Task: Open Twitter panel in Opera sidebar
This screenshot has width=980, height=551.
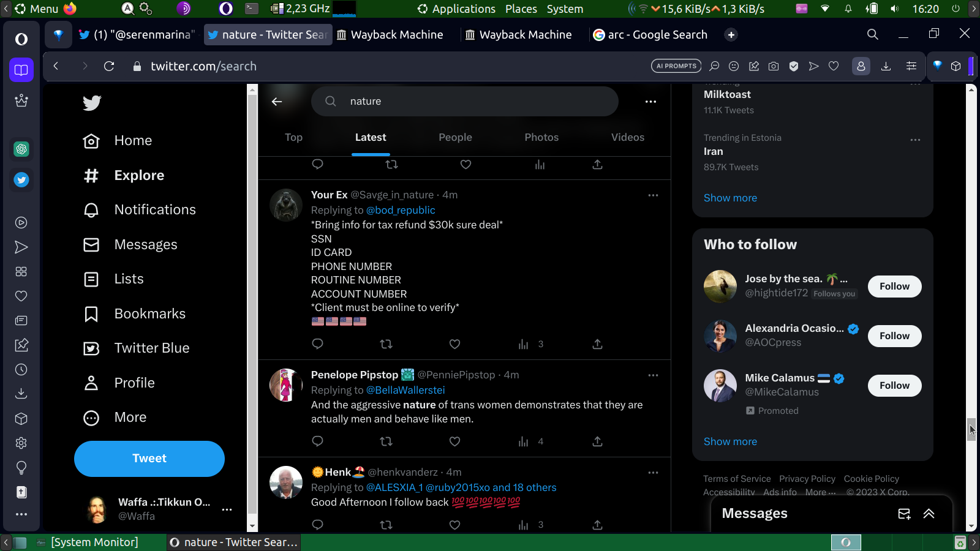Action: 21,180
